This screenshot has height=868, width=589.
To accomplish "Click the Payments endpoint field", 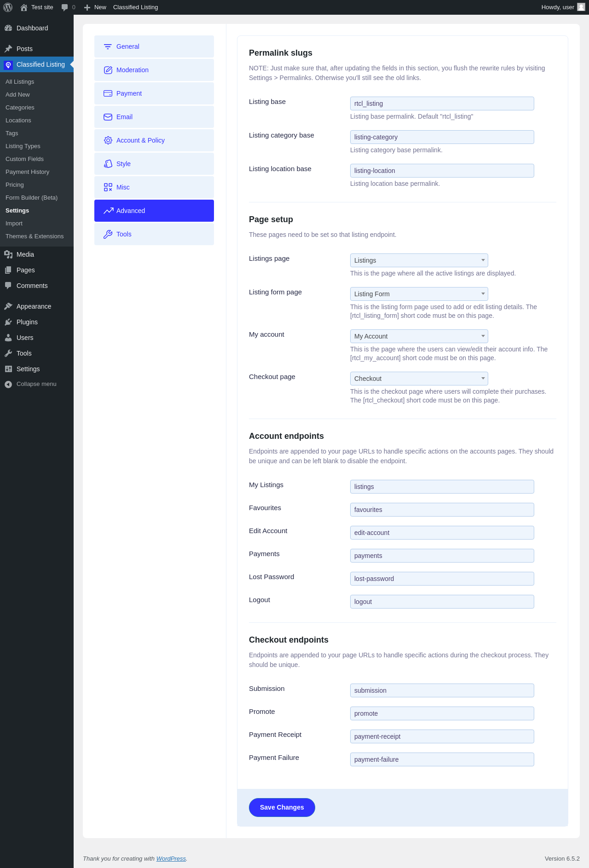I will click(442, 556).
